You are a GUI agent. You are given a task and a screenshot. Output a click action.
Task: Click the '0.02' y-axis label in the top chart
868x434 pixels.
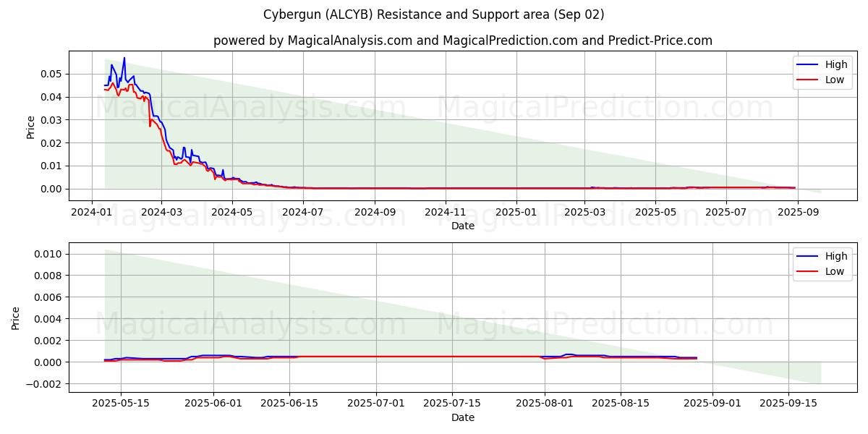click(x=53, y=142)
